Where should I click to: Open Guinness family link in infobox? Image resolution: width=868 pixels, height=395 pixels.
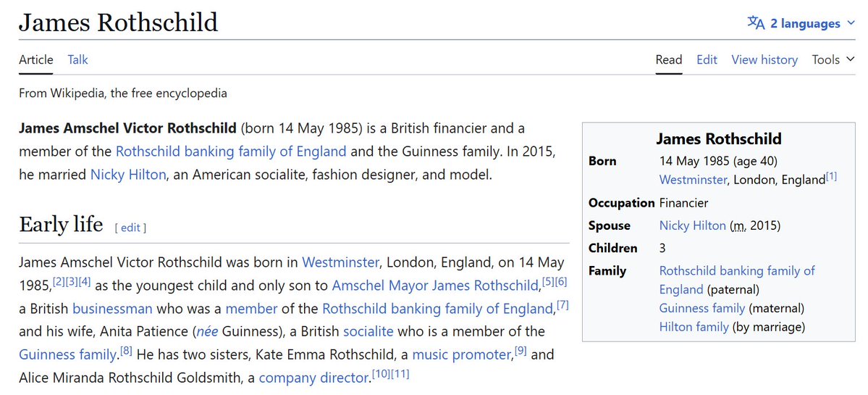(x=702, y=308)
